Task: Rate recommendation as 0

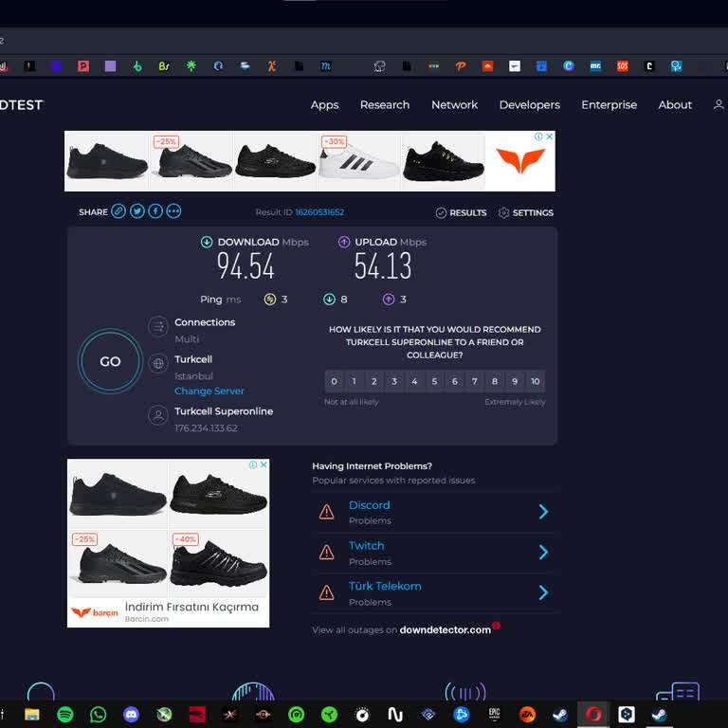Action: [335, 381]
